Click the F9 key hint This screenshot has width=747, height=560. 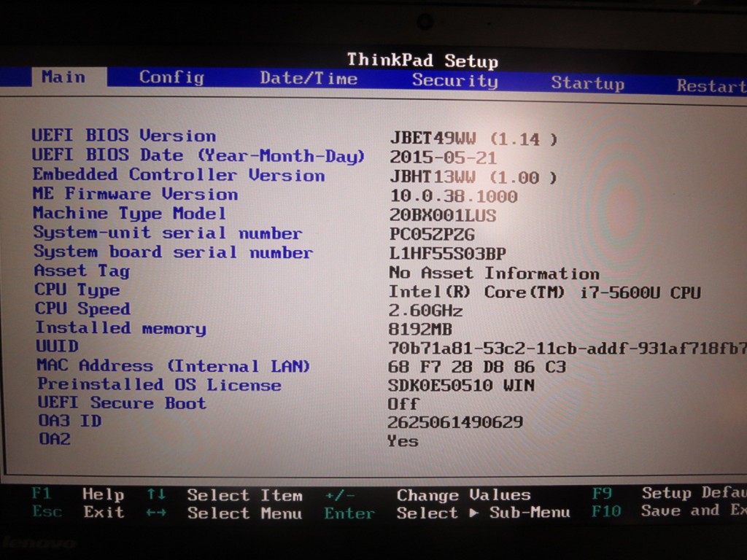point(602,494)
